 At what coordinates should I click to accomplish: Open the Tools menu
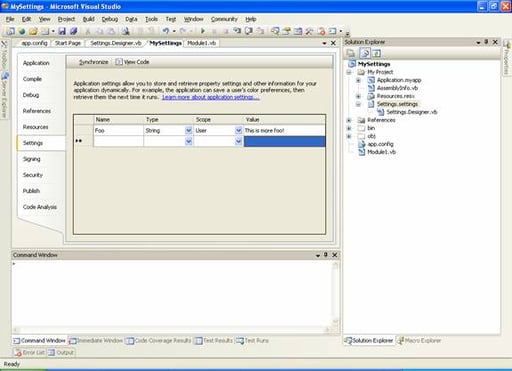coord(151,19)
